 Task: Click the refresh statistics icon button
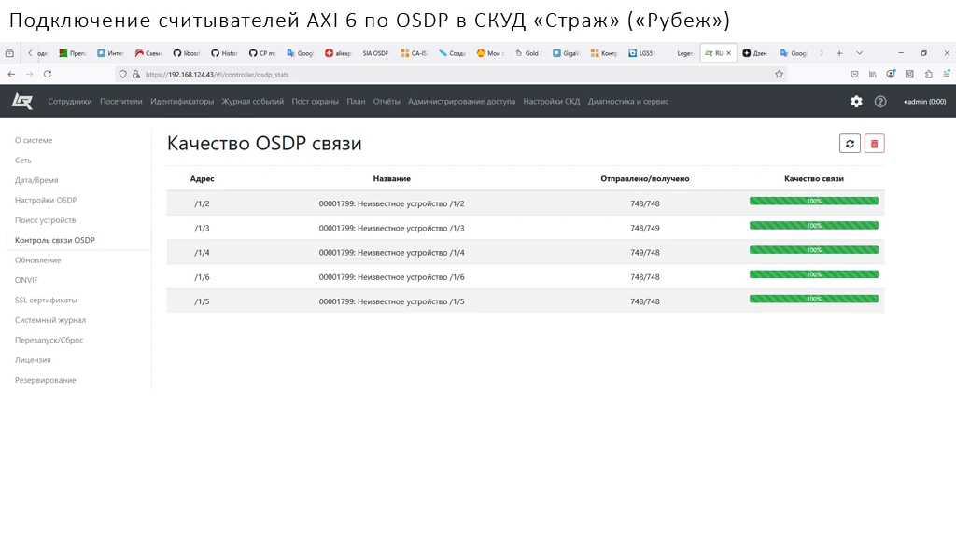point(850,143)
